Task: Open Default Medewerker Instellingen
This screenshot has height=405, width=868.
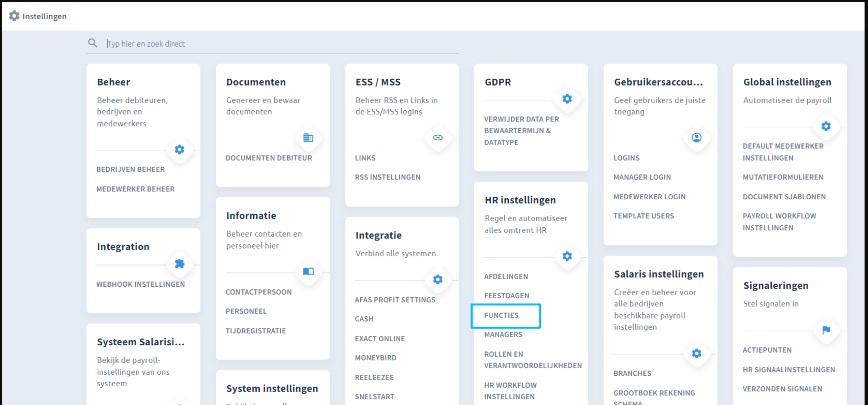Action: click(x=783, y=152)
